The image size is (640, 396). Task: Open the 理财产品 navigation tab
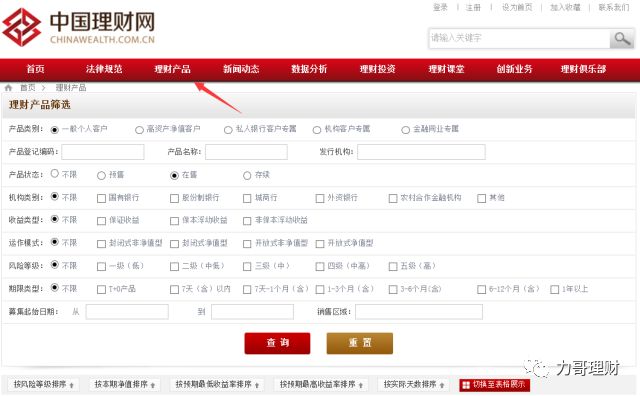[172, 69]
